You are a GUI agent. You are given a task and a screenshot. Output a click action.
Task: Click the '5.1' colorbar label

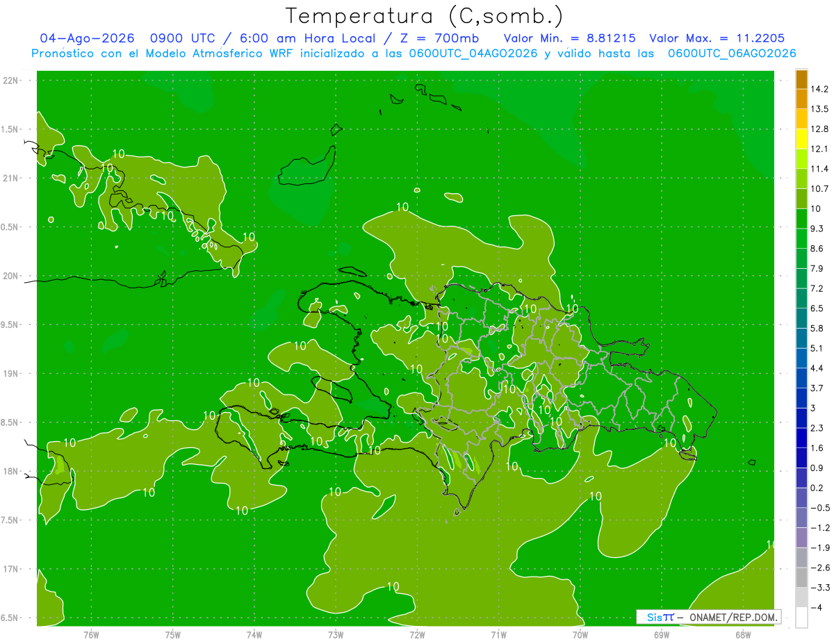click(817, 348)
